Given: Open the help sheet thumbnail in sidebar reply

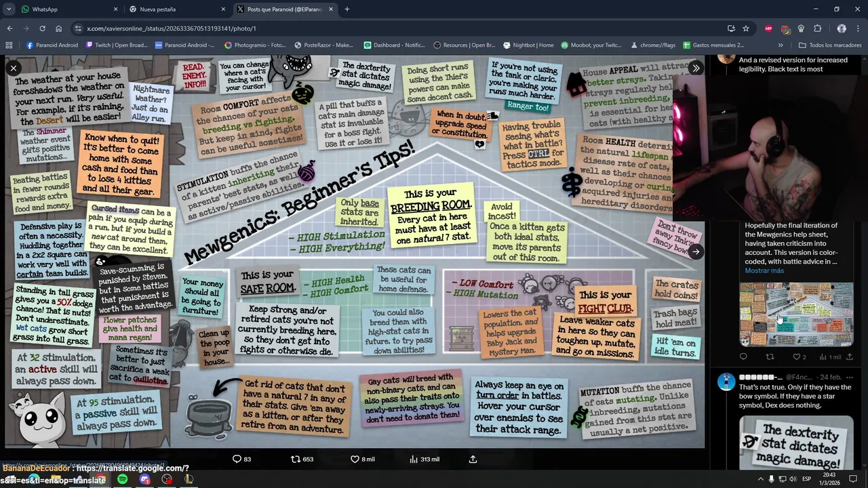Looking at the screenshot, I should point(796,314).
